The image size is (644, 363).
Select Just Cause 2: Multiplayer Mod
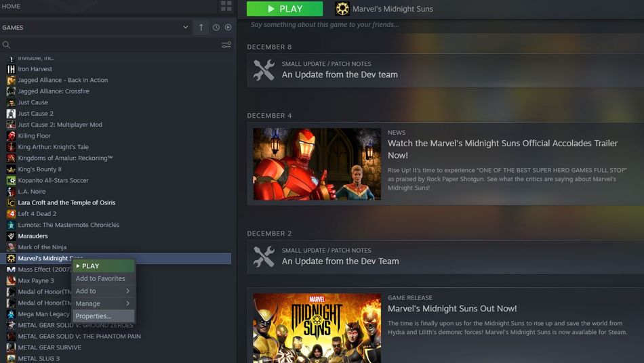tap(60, 125)
